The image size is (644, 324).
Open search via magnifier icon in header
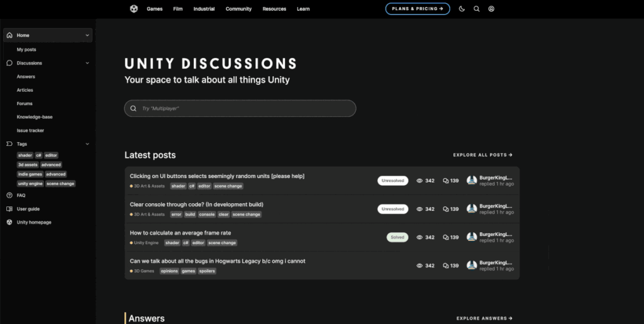pyautogui.click(x=477, y=9)
